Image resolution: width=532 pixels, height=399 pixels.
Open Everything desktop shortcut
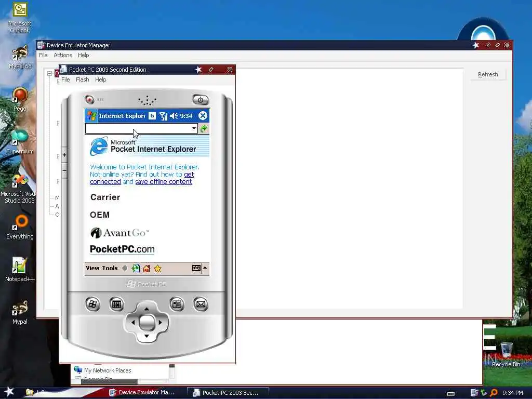20,228
